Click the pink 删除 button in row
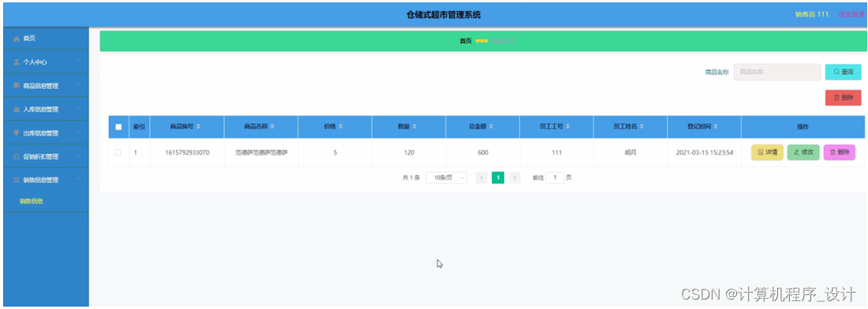 tap(840, 153)
